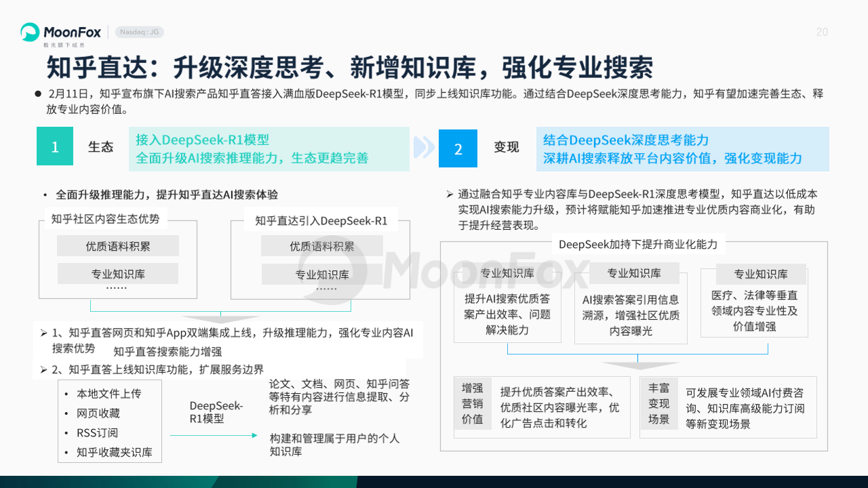
Task: Select the text AI搜索答案引用信息溯源，增强社区优质内容曝光
Action: coord(631,315)
